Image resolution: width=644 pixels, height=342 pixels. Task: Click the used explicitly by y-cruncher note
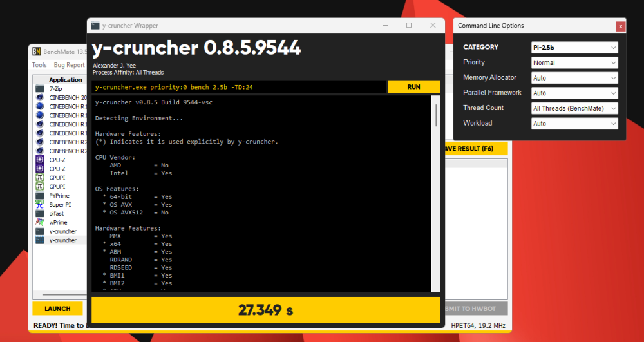[187, 142]
